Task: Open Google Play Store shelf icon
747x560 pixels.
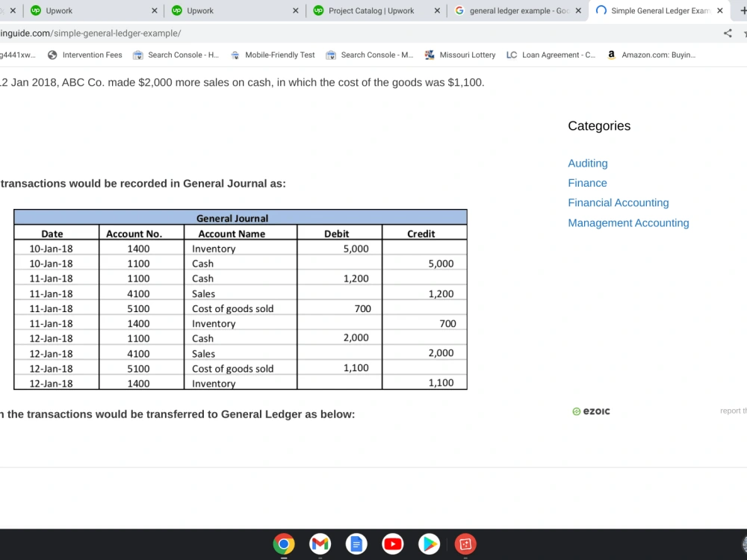Action: click(x=430, y=544)
